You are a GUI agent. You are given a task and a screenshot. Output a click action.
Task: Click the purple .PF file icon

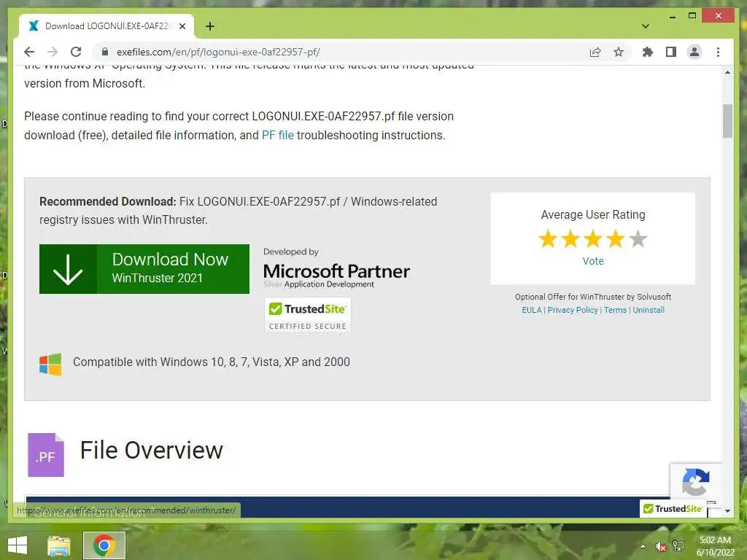46,455
